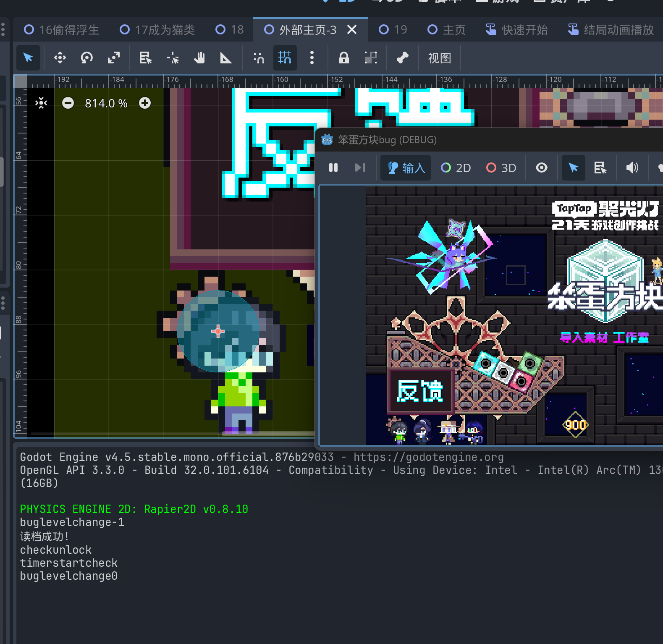
Task: Open skeleton bone options
Action: 403,58
